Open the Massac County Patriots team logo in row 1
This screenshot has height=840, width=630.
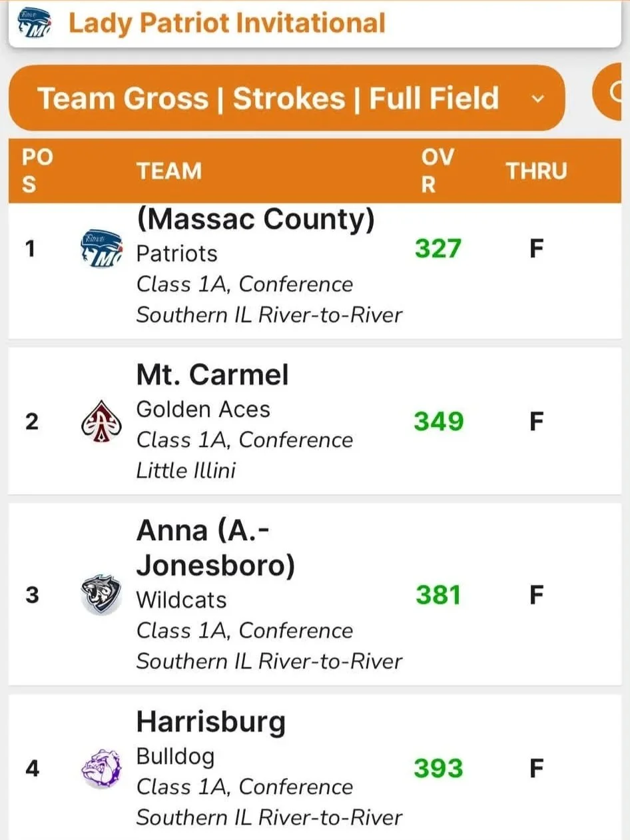point(101,250)
